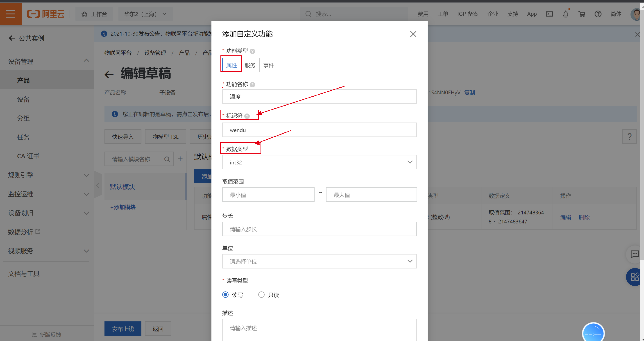Open the 物模型 TSL tab

point(165,137)
